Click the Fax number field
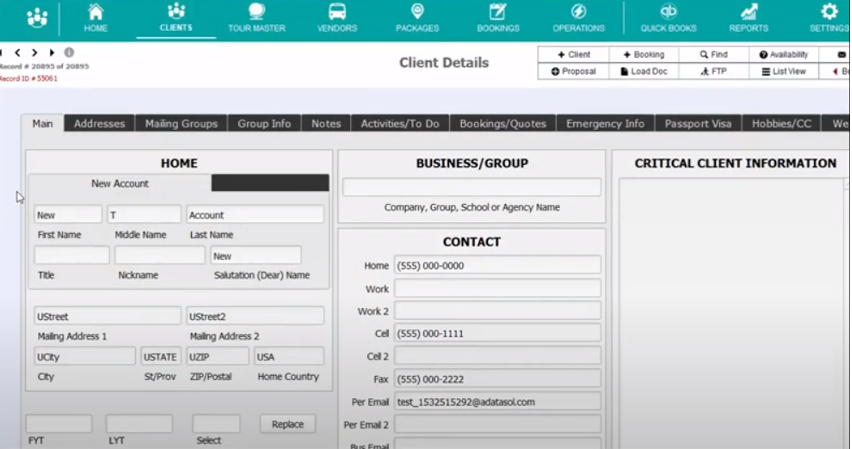The height and width of the screenshot is (449, 852). (497, 379)
